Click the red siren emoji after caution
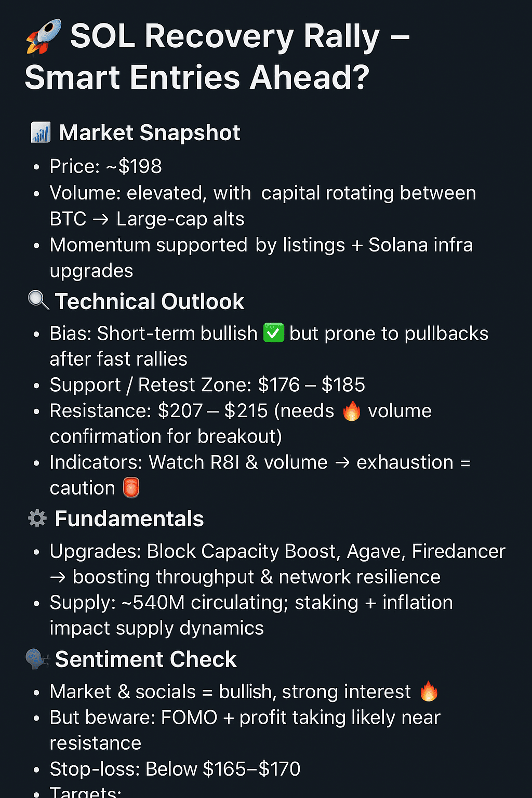The image size is (532, 798). (x=131, y=488)
